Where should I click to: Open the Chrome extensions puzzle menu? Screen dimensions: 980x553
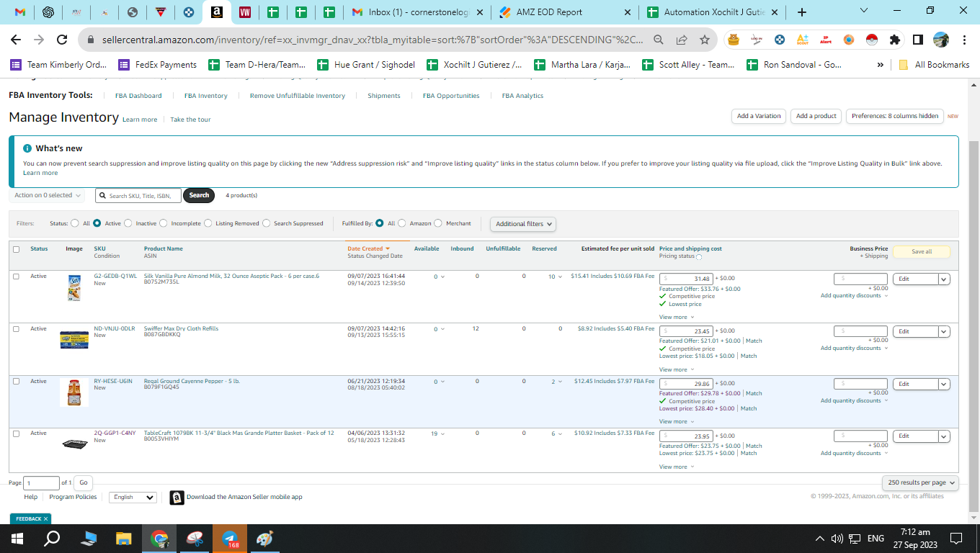tap(895, 40)
